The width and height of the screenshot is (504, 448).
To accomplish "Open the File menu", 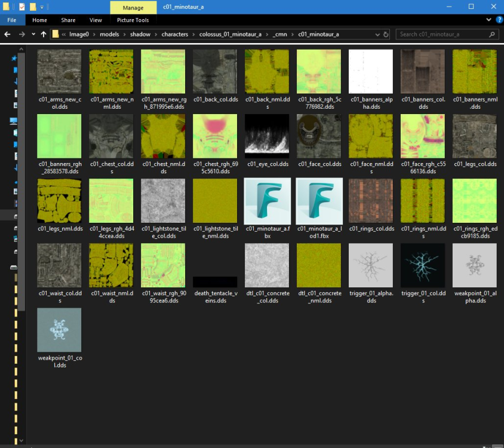I will [11, 20].
